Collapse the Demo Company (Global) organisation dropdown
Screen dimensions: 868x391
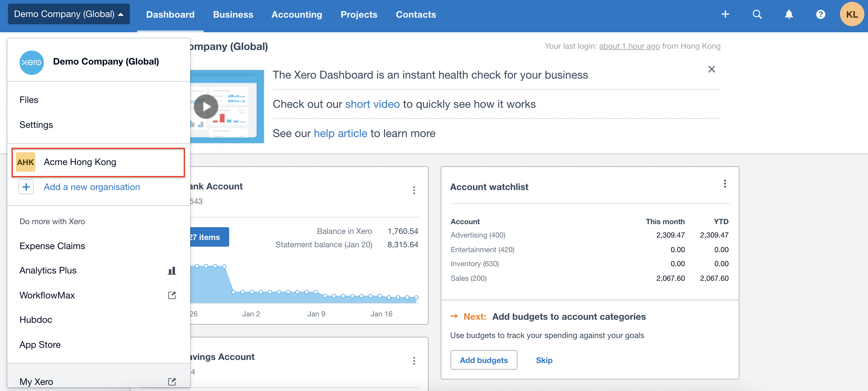pos(69,14)
